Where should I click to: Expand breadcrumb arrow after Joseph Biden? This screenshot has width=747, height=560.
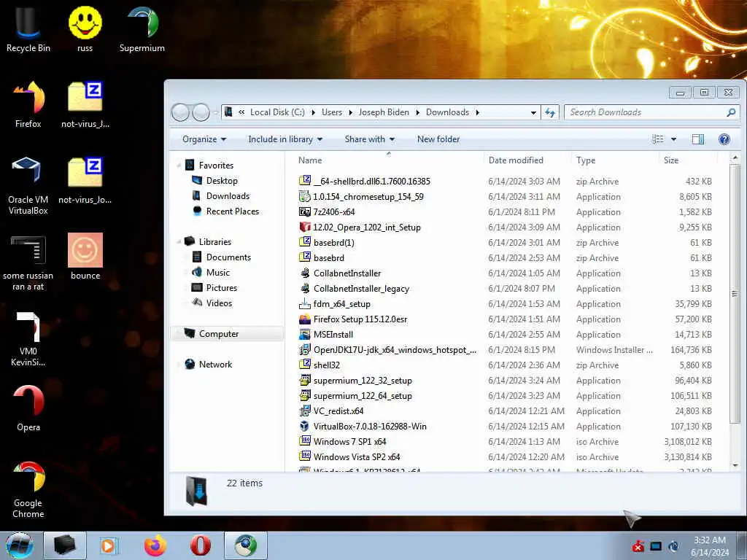point(417,112)
